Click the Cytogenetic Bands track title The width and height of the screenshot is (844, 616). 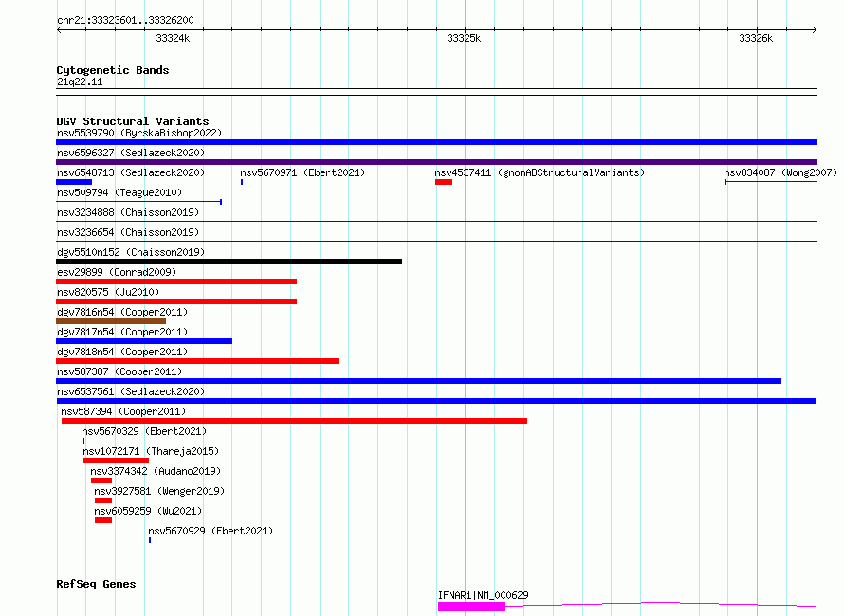click(x=113, y=70)
